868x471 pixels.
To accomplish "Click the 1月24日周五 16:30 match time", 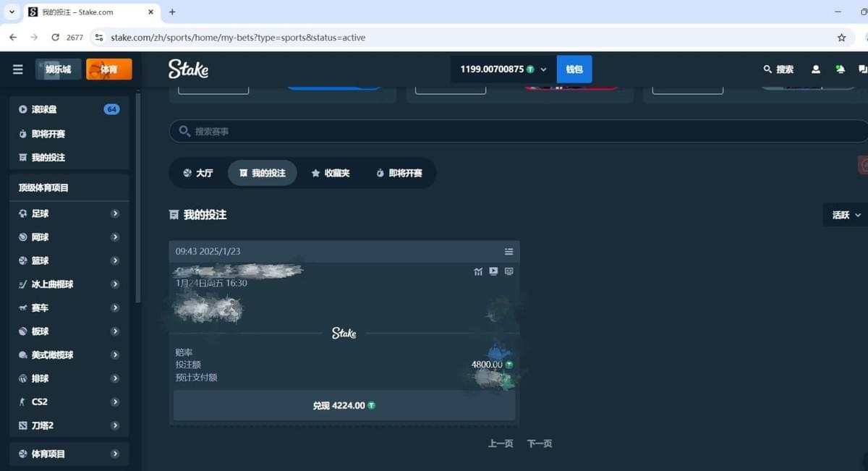I will pyautogui.click(x=211, y=283).
